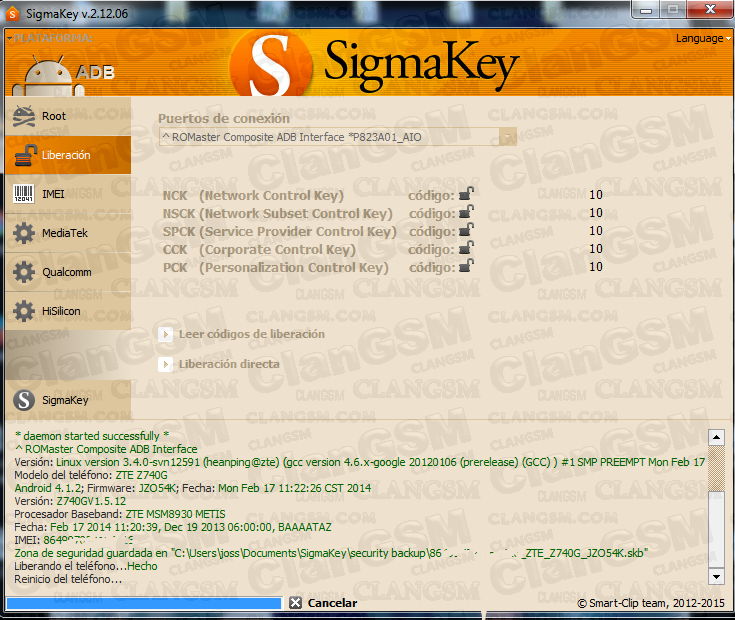Click the 'NCK (Network Control Key)' label
The height and width of the screenshot is (620, 735).
point(253,195)
